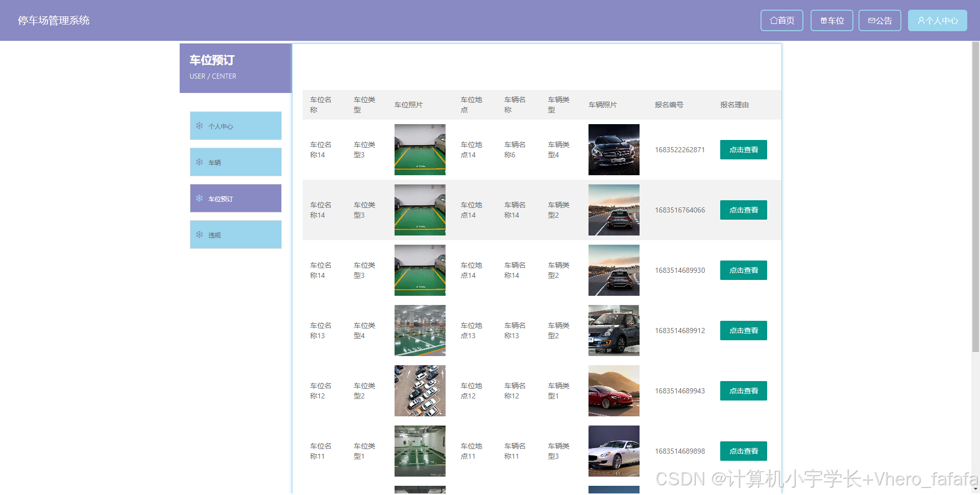Click registration number 1683522262871
Image resolution: width=980 pixels, height=495 pixels.
(680, 150)
